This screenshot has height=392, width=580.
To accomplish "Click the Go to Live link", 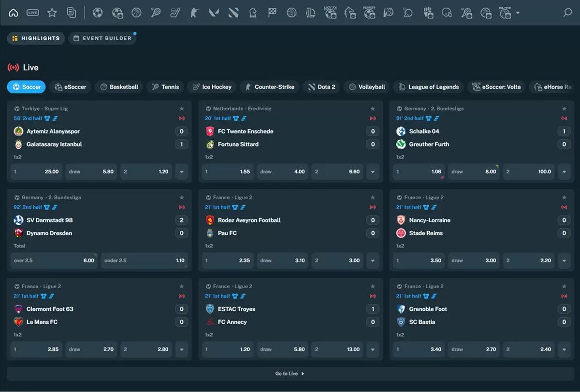I will pyautogui.click(x=290, y=374).
